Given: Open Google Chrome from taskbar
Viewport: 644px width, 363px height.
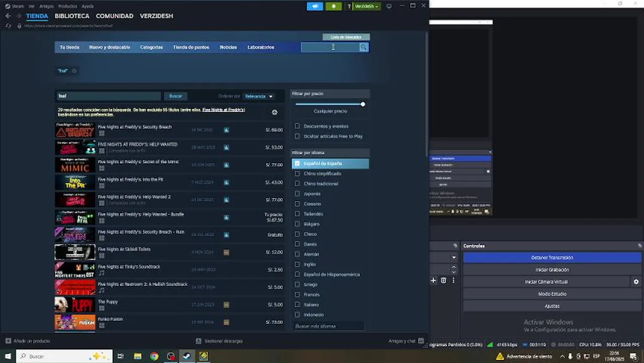Looking at the screenshot, I should click(x=154, y=356).
